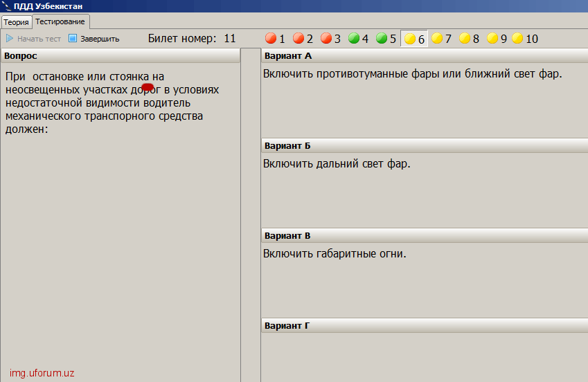Select question 2 red indicator
This screenshot has width=588, height=382.
click(x=299, y=39)
